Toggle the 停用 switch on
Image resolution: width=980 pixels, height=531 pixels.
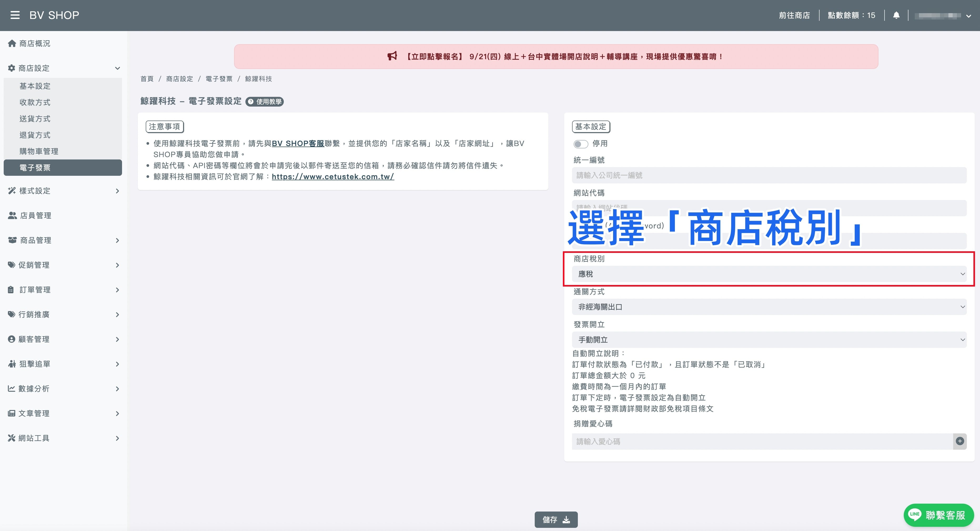click(580, 144)
